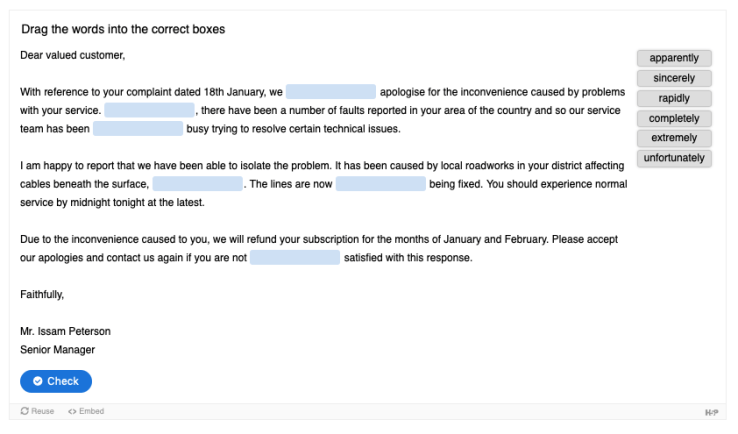Click the blank before 'satisfied with this response'
Viewport: 738px width, 434px height.
[295, 258]
